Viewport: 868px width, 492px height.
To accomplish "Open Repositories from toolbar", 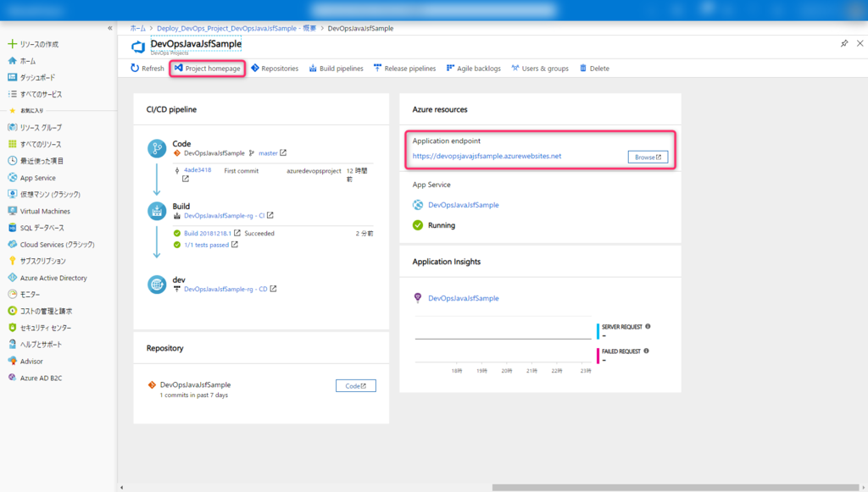I will (x=275, y=68).
